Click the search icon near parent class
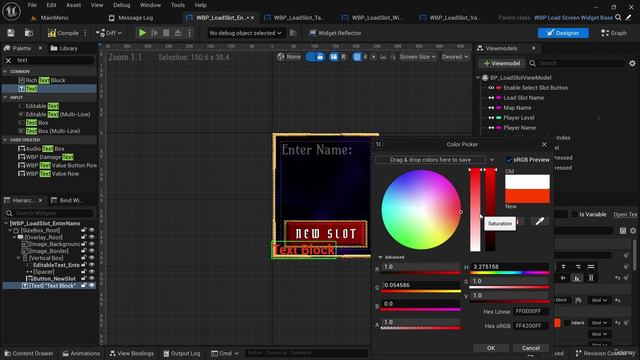Image resolution: width=640 pixels, height=360 pixels. click(618, 18)
